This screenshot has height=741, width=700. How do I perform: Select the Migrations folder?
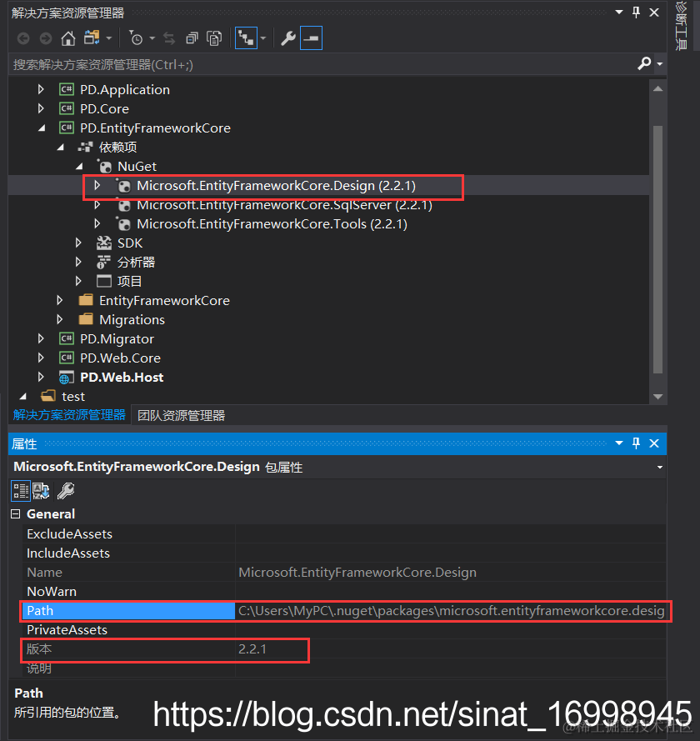132,320
